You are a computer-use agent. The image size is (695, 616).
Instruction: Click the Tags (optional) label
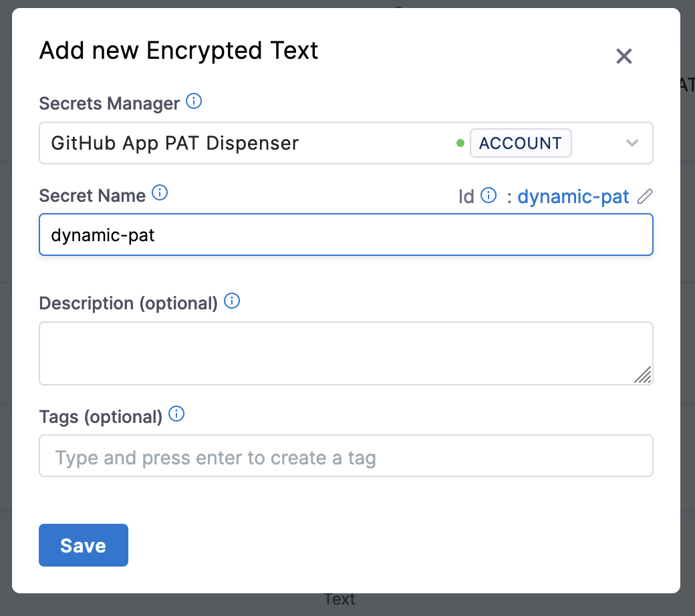coord(101,417)
